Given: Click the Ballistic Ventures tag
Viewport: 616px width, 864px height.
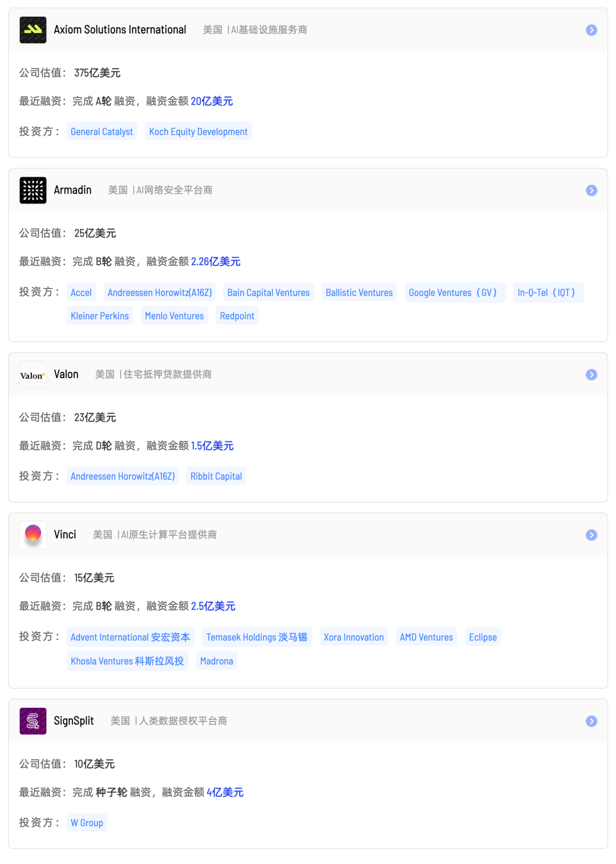Looking at the screenshot, I should [359, 293].
